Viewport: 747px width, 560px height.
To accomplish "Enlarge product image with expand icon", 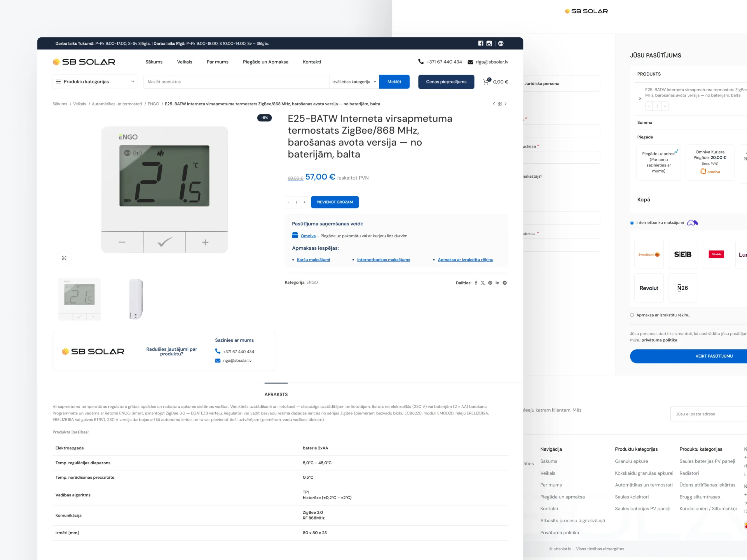I will [64, 258].
